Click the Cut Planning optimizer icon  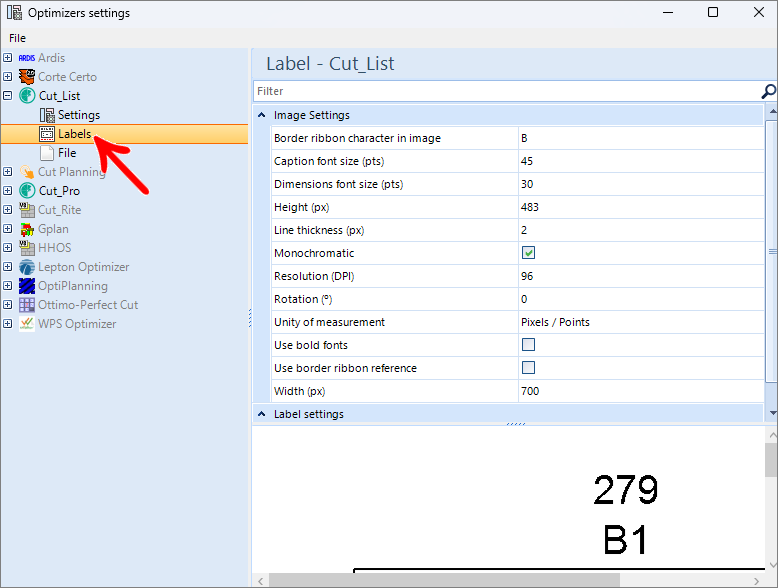click(x=27, y=172)
